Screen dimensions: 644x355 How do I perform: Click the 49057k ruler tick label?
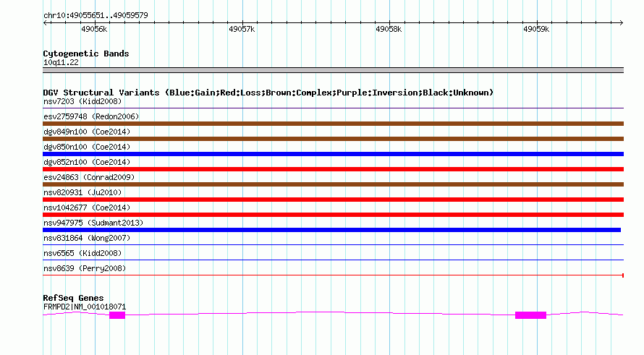pyautogui.click(x=242, y=29)
